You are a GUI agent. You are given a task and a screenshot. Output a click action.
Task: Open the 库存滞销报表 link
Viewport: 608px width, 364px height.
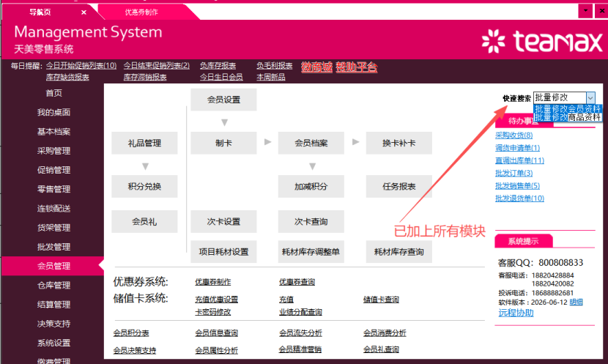pos(145,77)
